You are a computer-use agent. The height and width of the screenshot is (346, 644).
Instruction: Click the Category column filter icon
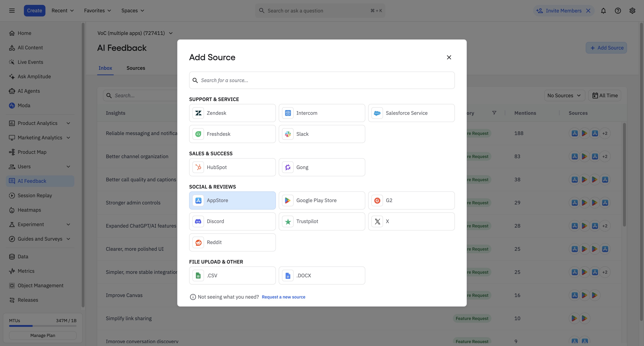click(x=494, y=113)
